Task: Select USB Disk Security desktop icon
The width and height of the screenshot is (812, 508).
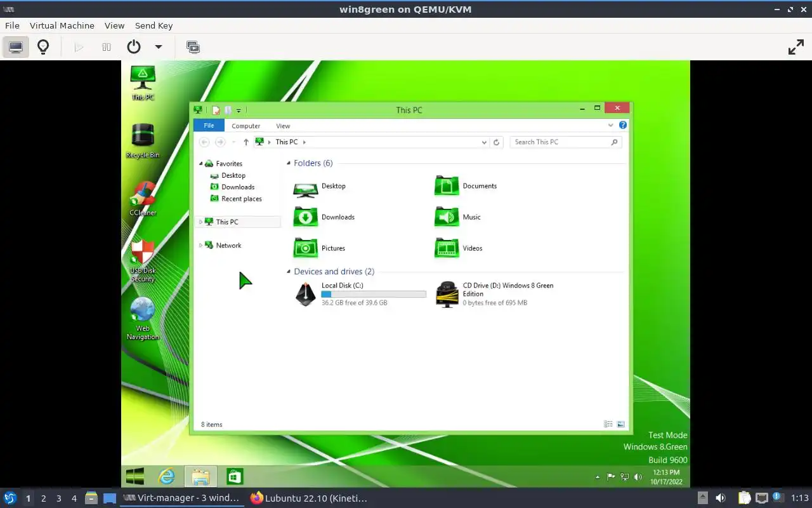Action: point(143,261)
